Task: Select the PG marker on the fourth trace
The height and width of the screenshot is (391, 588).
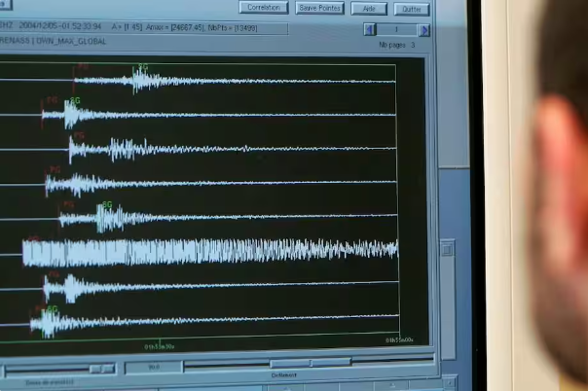Action: [x=55, y=170]
